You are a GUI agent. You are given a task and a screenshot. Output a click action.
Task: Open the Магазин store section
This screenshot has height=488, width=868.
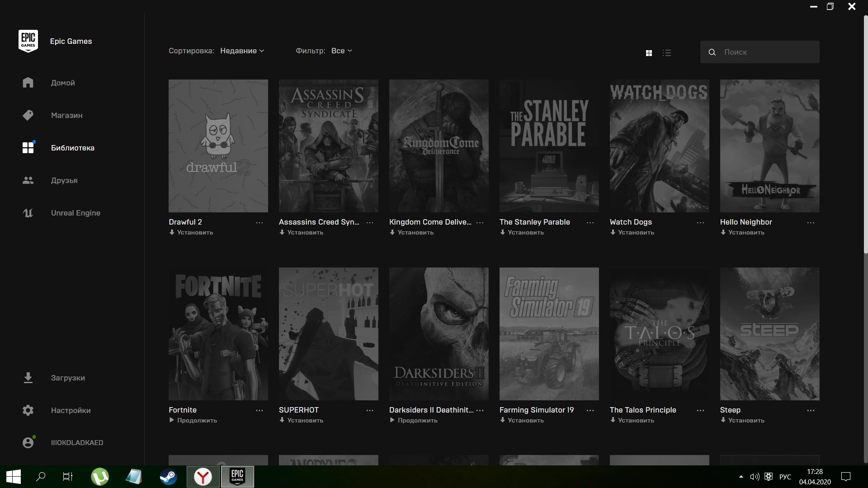[x=66, y=115]
